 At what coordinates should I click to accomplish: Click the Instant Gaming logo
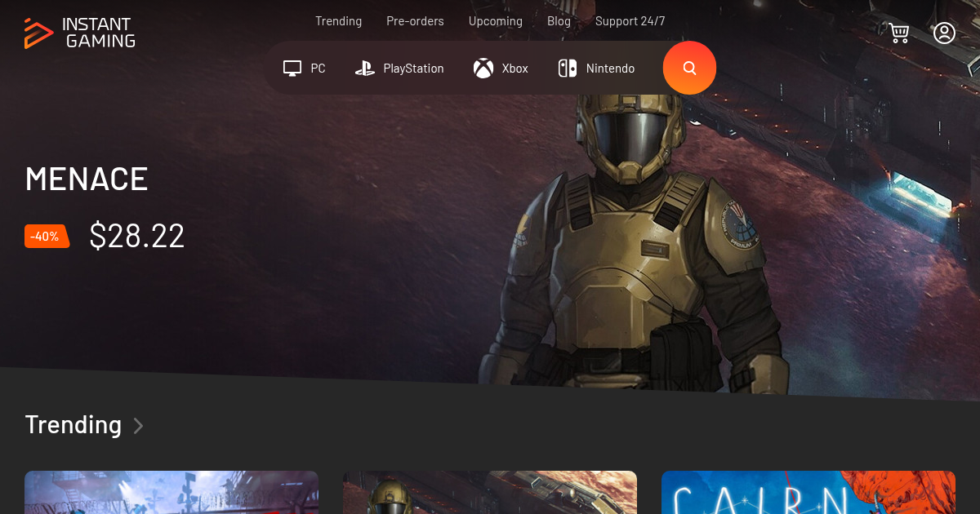[x=79, y=33]
